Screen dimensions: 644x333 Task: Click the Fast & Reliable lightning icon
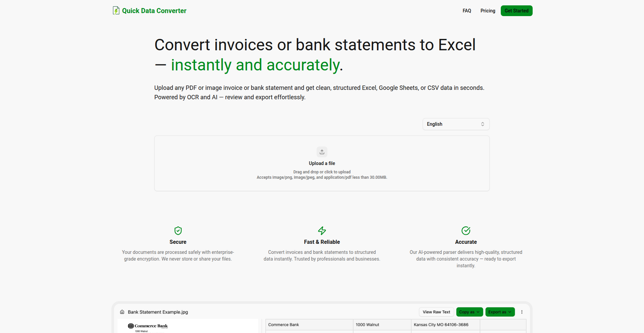pos(322,231)
